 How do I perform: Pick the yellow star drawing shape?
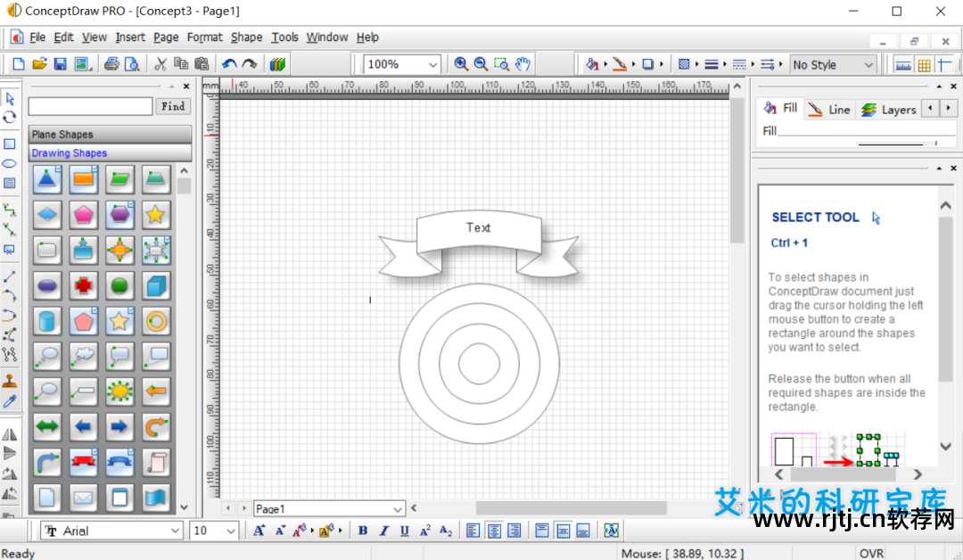tap(155, 214)
